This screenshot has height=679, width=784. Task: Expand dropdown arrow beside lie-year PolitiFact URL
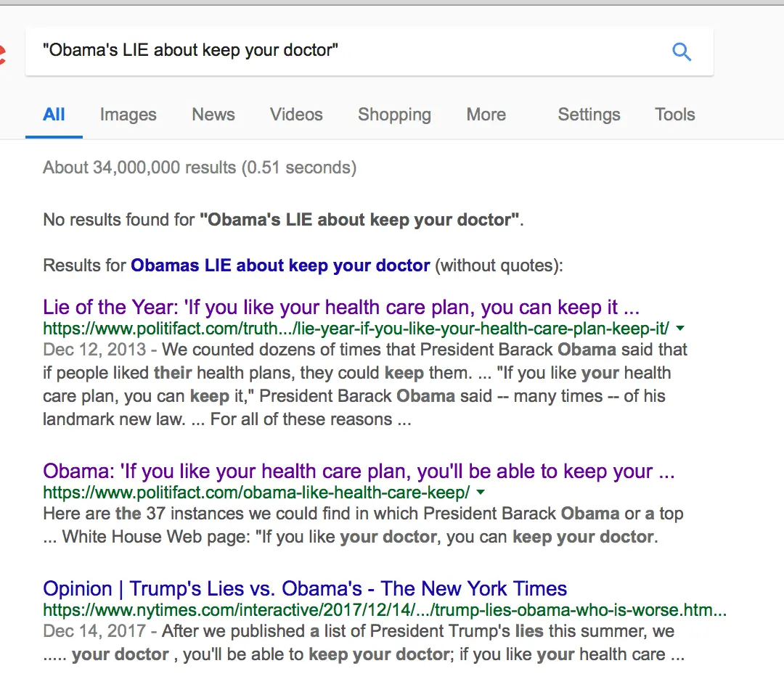[x=680, y=329]
